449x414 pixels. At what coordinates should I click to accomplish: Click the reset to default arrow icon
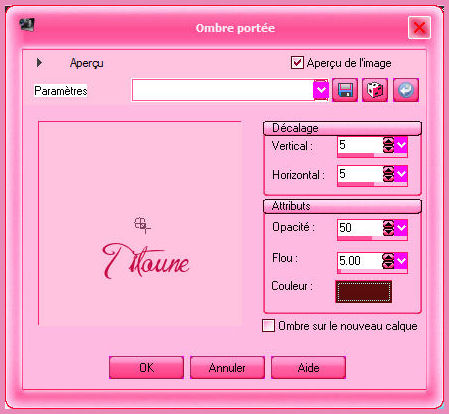click(406, 90)
